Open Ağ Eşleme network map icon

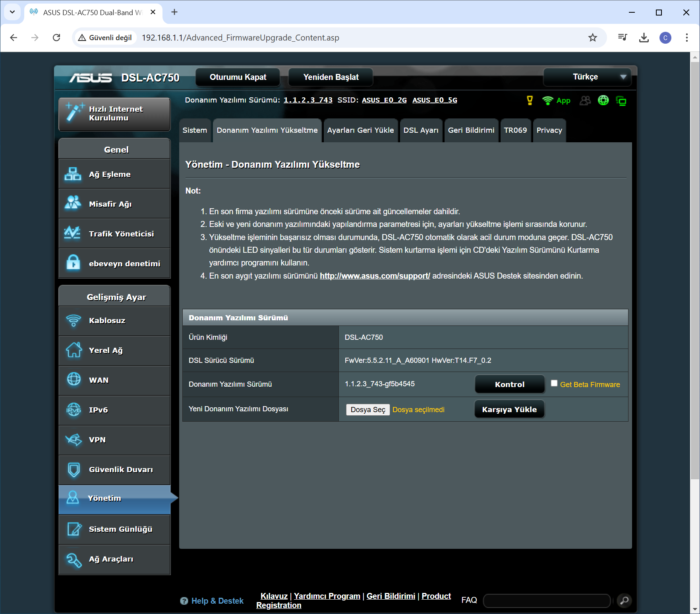[73, 174]
